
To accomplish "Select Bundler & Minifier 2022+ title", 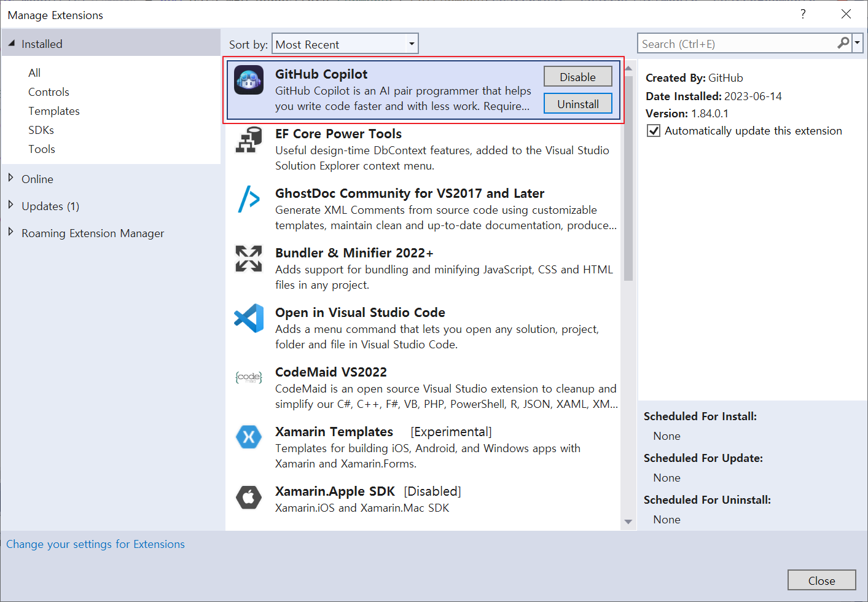I will point(354,252).
